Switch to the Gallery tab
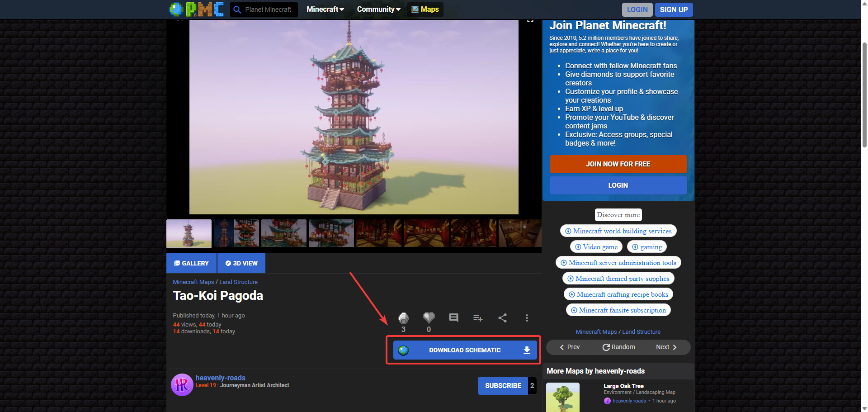 point(192,263)
